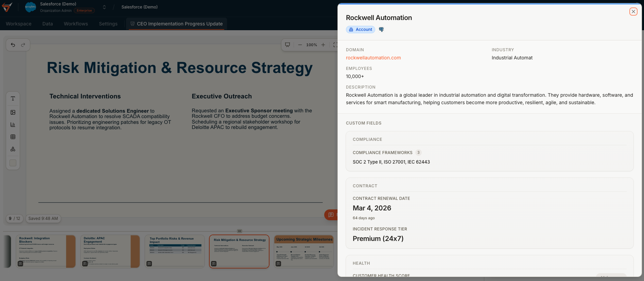Close the Rockwell Automation detail panel

click(x=633, y=12)
